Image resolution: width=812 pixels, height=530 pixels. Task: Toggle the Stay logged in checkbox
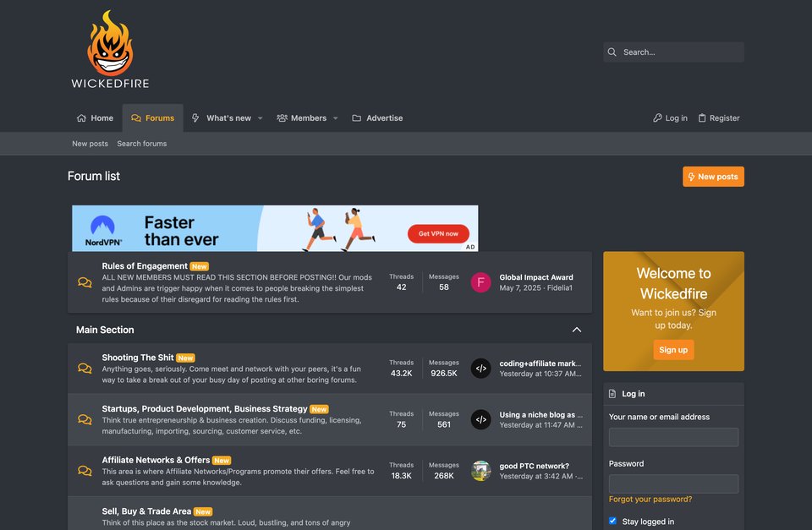612,521
